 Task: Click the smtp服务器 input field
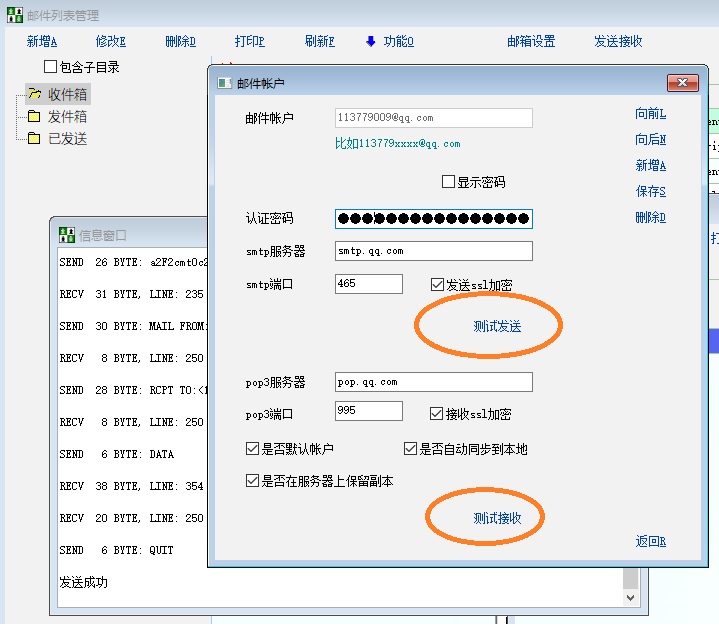pos(433,251)
